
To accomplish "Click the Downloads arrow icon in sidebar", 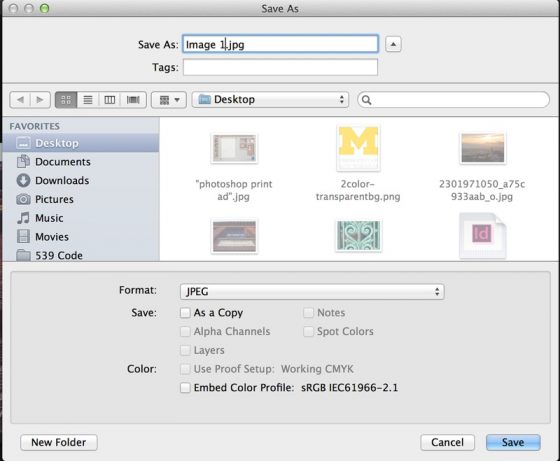I will [x=23, y=180].
